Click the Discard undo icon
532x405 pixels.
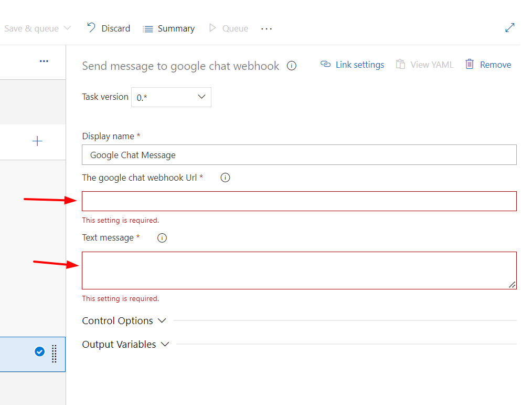click(x=91, y=27)
